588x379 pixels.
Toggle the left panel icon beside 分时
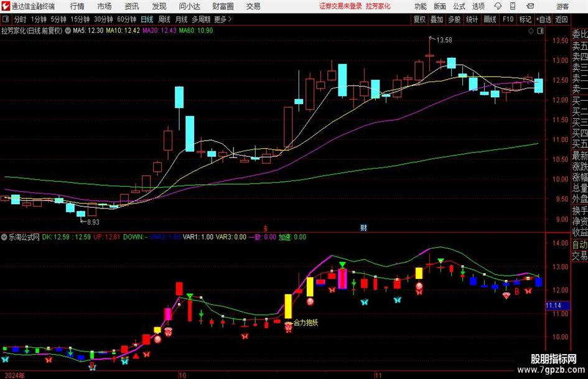point(6,19)
